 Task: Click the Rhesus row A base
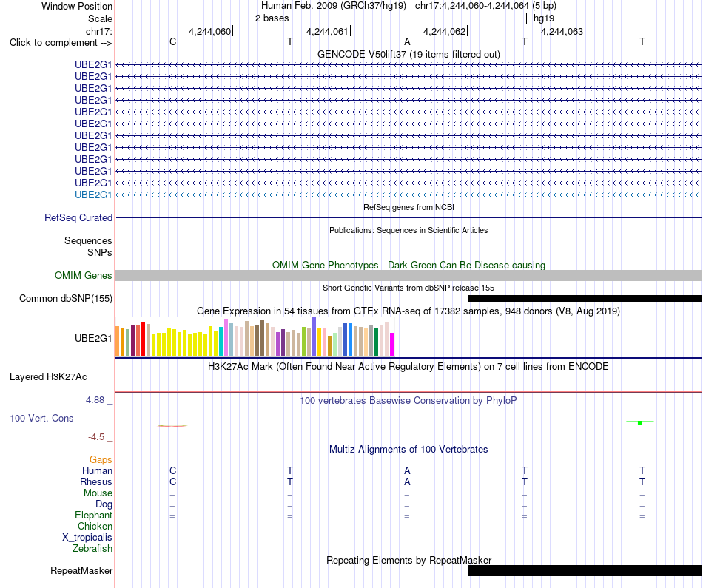(x=407, y=481)
